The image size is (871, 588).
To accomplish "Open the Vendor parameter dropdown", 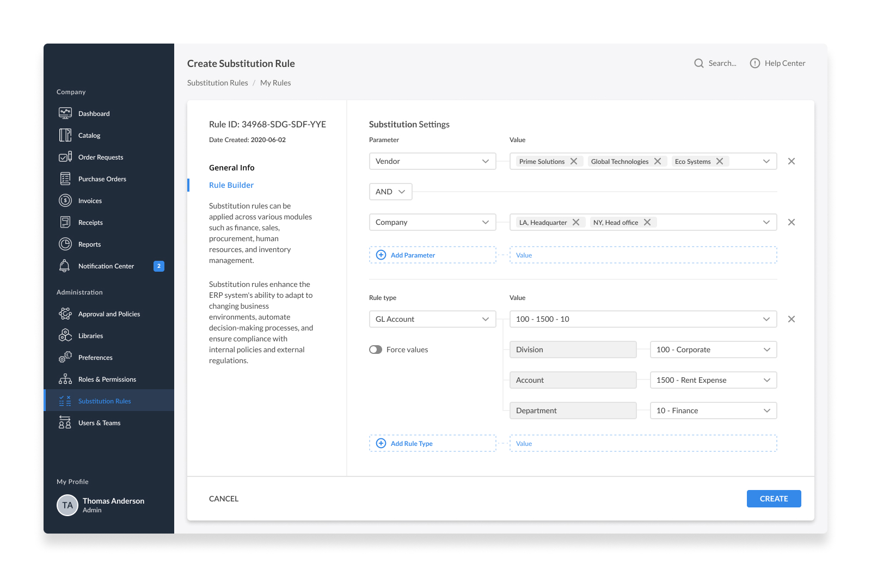I will pyautogui.click(x=433, y=161).
